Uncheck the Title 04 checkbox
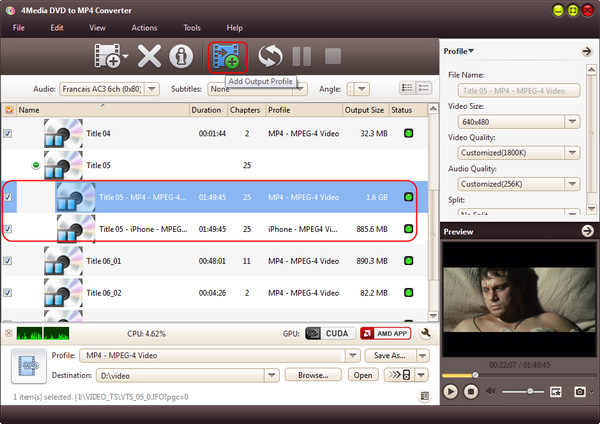Screen dimensions: 600x424 click(x=9, y=133)
